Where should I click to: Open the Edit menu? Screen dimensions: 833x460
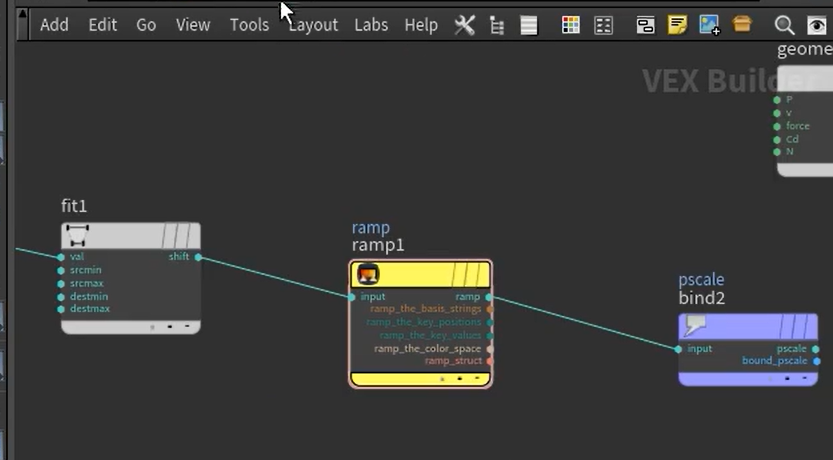click(103, 25)
